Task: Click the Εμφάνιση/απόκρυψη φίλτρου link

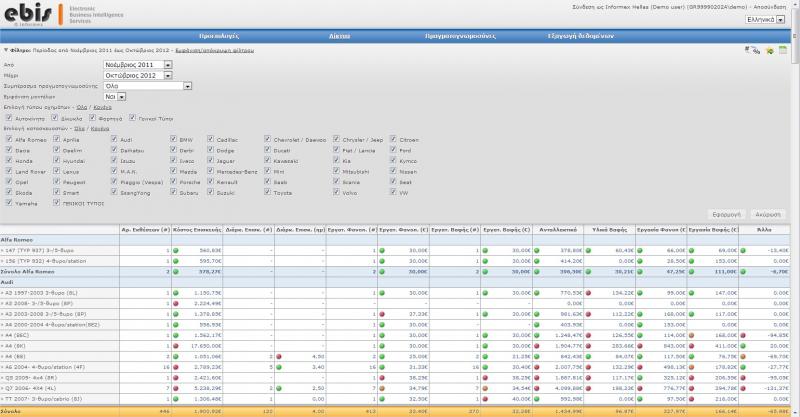Action: pos(214,51)
